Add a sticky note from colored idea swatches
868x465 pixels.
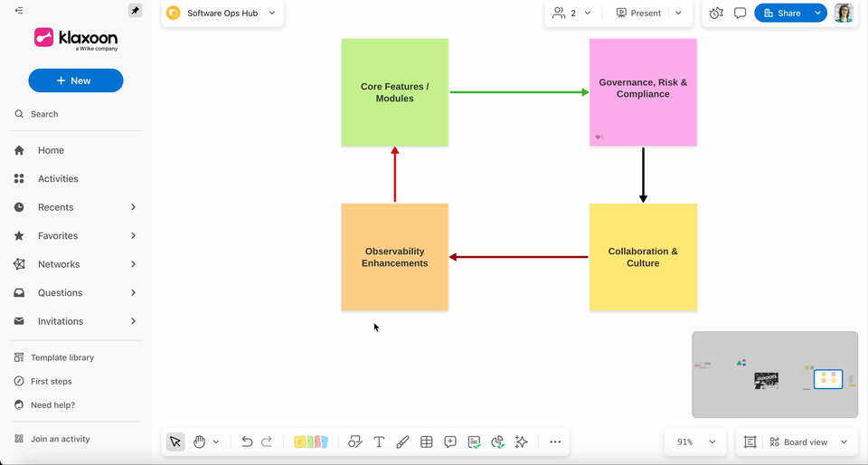pos(311,441)
